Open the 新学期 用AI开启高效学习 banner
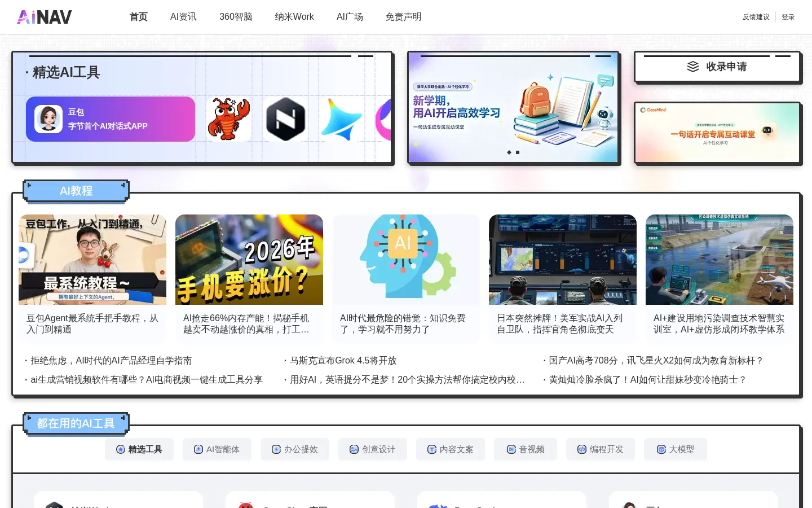 (513, 107)
